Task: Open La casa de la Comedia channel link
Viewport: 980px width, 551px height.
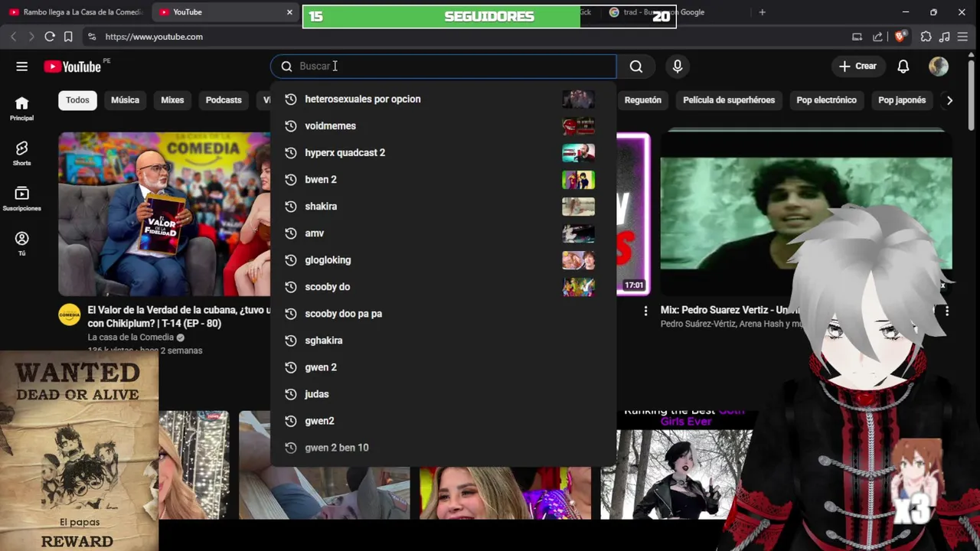Action: pyautogui.click(x=130, y=337)
